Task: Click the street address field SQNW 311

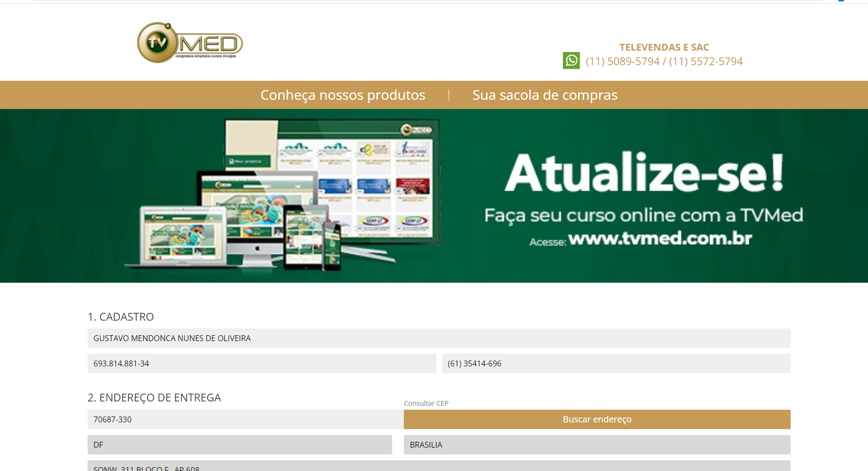Action: (438, 467)
